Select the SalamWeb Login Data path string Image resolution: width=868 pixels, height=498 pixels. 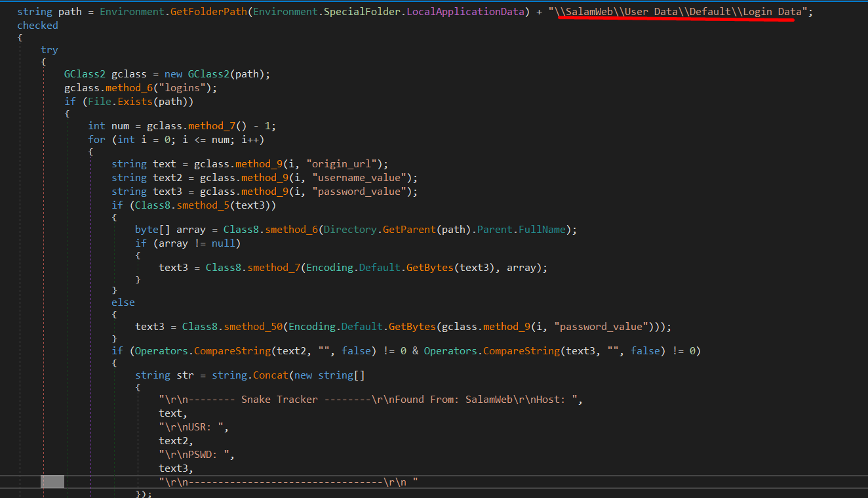coord(677,12)
